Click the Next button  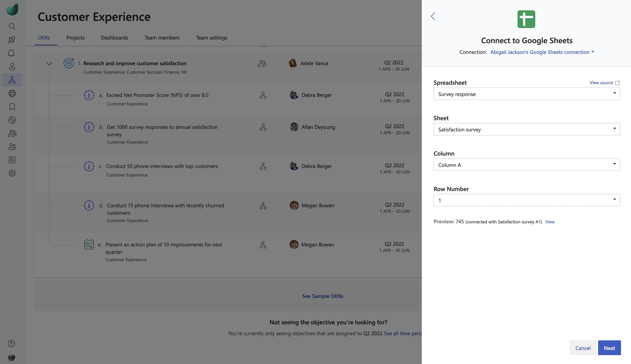[609, 348]
